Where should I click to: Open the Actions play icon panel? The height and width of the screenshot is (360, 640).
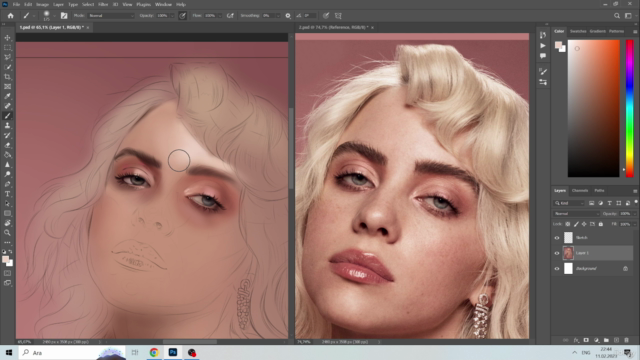[542, 45]
